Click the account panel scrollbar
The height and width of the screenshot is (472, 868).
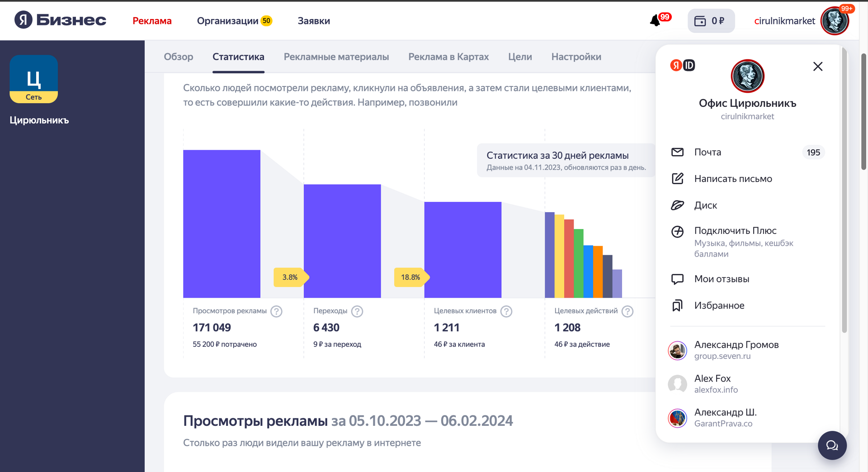pyautogui.click(x=844, y=190)
